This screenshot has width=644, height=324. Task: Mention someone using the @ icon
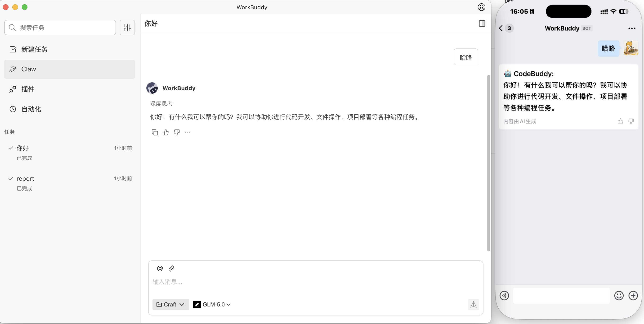(x=160, y=268)
